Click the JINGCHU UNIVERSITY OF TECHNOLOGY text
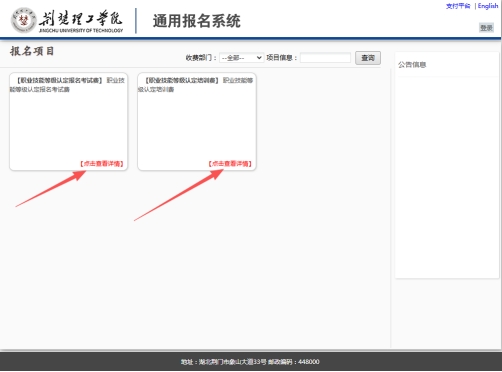 (x=81, y=31)
